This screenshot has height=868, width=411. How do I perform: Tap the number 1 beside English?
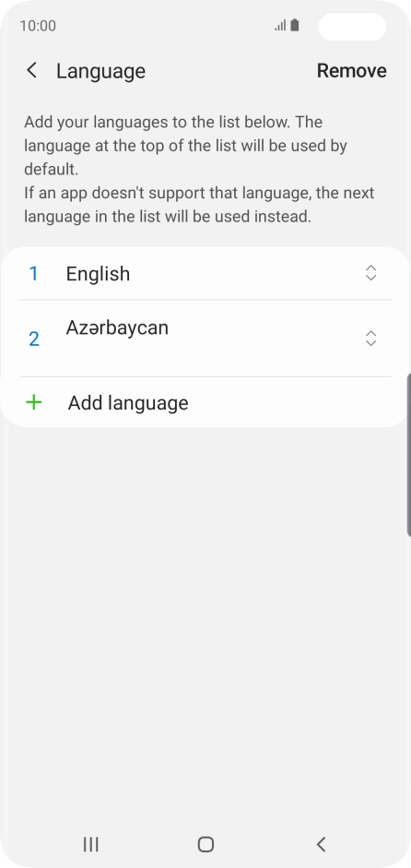click(x=33, y=273)
